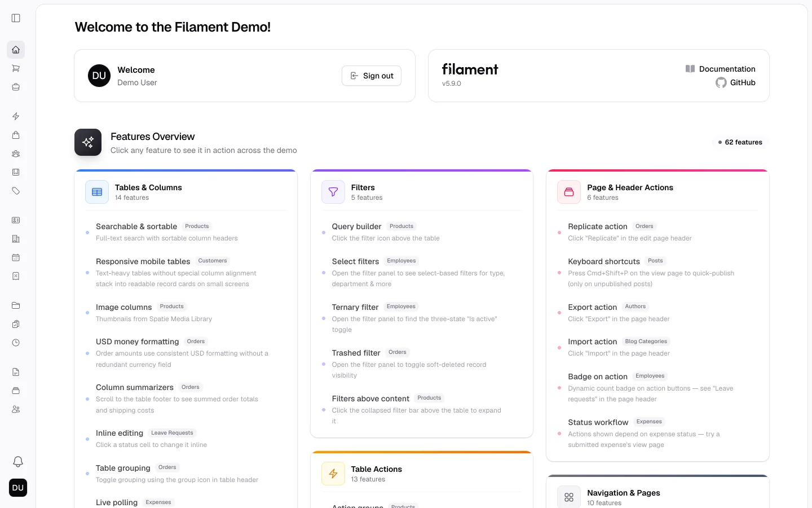
Task: Open the shopping bag sidebar icon
Action: click(16, 135)
